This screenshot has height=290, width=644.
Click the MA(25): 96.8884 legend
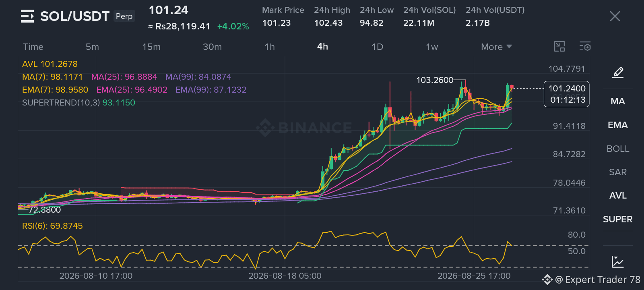pyautogui.click(x=124, y=77)
